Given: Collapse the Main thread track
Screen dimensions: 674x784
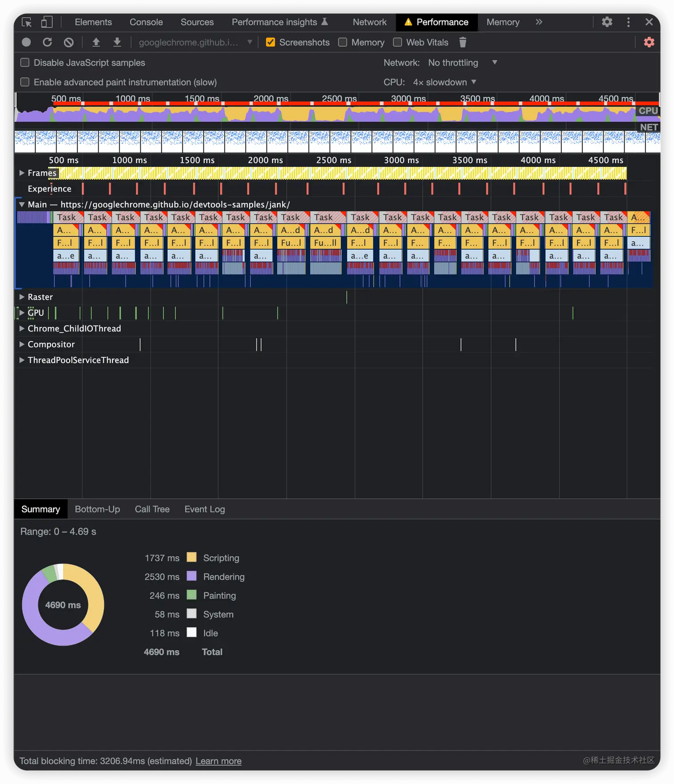Looking at the screenshot, I should pyautogui.click(x=21, y=205).
